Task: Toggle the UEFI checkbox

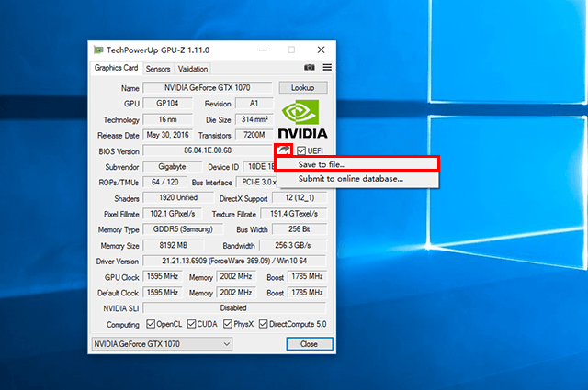Action: point(301,150)
